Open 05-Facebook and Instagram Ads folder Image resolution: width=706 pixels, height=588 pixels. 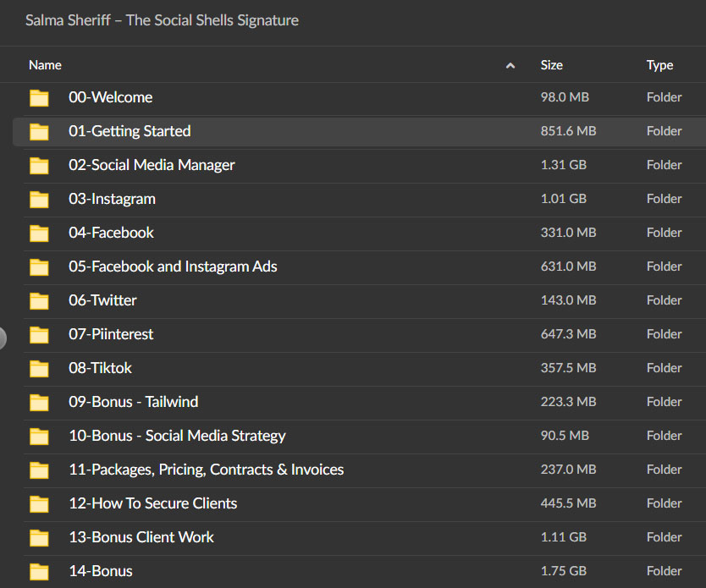[173, 267]
